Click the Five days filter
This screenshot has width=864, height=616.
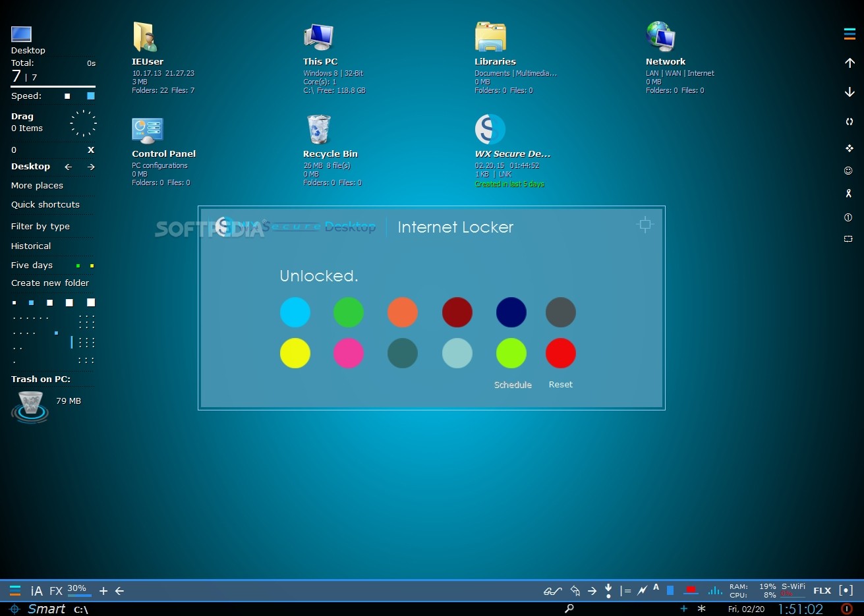pyautogui.click(x=32, y=265)
